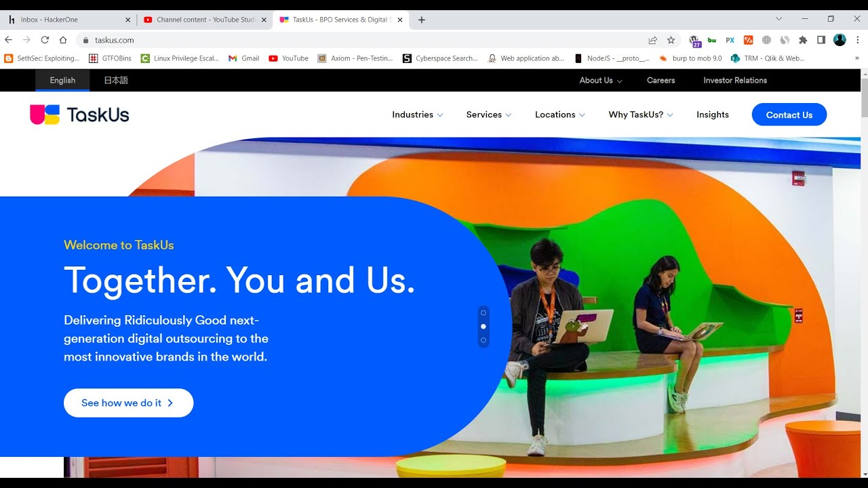Expand the About Us dropdown
Screen dimensions: 868x488
tap(601, 80)
